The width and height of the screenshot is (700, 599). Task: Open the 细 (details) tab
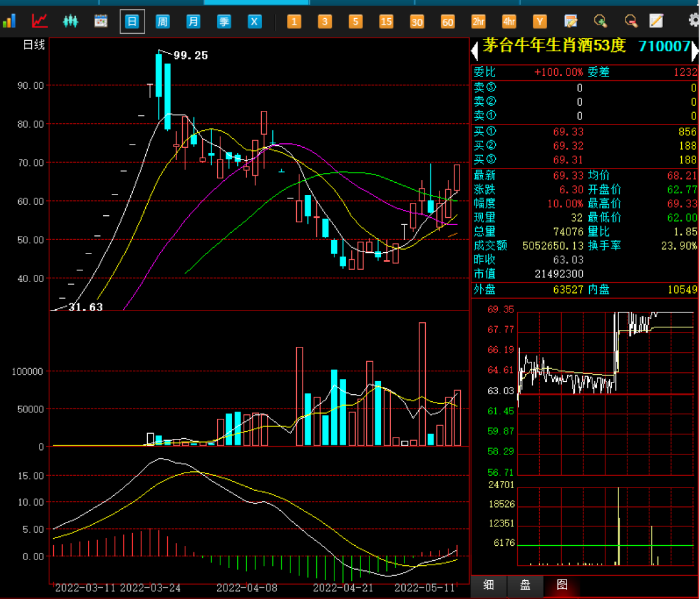click(x=489, y=585)
